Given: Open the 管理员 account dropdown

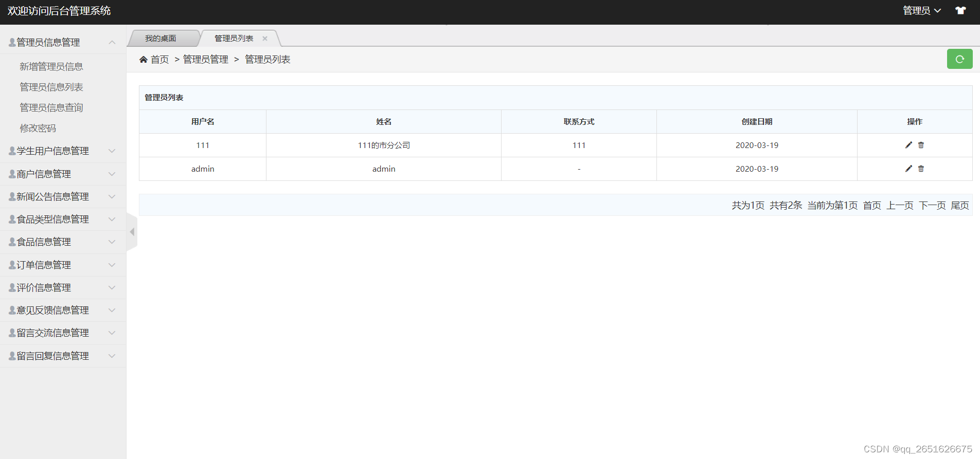Looking at the screenshot, I should point(922,10).
